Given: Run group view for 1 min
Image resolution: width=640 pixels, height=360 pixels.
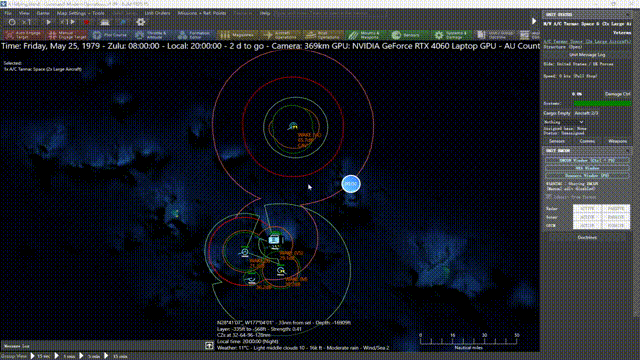Looking at the screenshot, I should pyautogui.click(x=64, y=356).
